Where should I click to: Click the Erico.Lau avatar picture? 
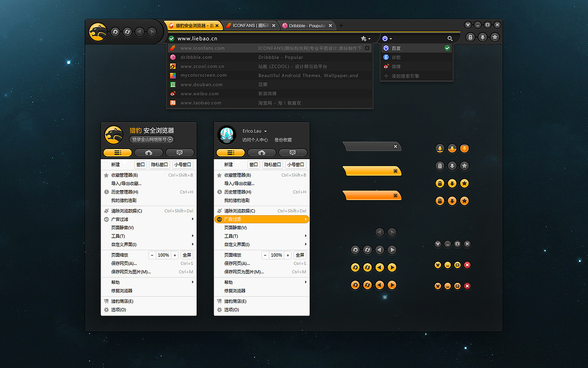click(226, 135)
